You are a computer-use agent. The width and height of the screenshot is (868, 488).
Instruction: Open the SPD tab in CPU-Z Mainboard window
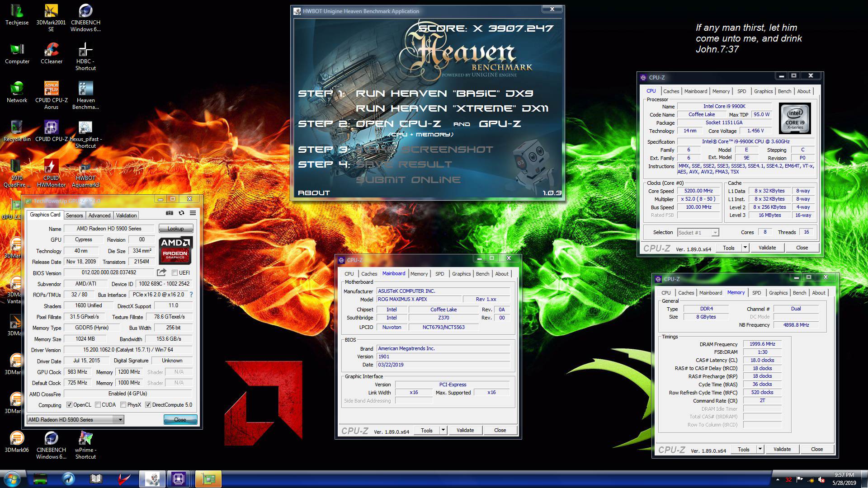pyautogui.click(x=439, y=274)
